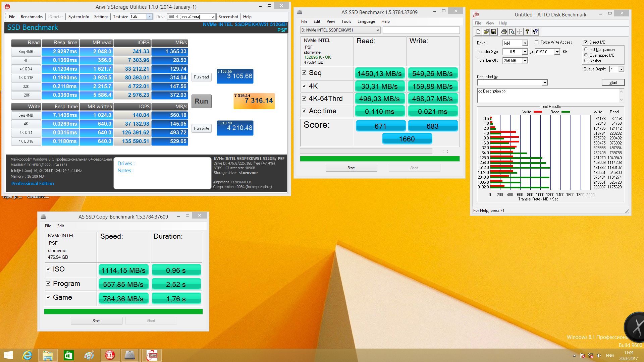Uncheck Program in AS SSD Copy-Benchmark

[48, 284]
